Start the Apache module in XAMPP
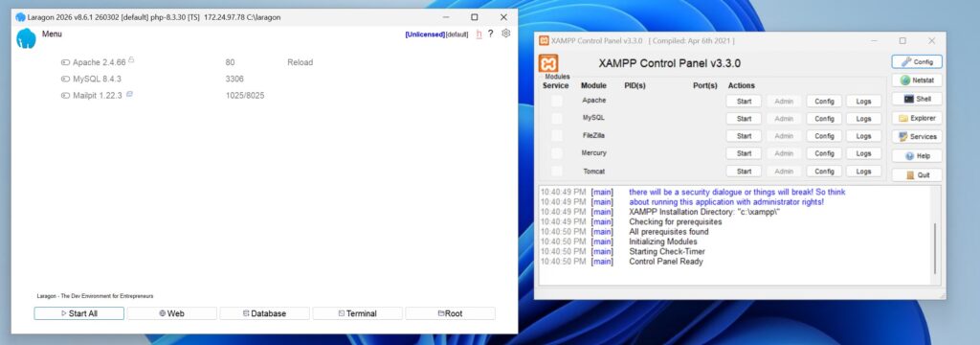This screenshot has width=980, height=345. tap(744, 101)
